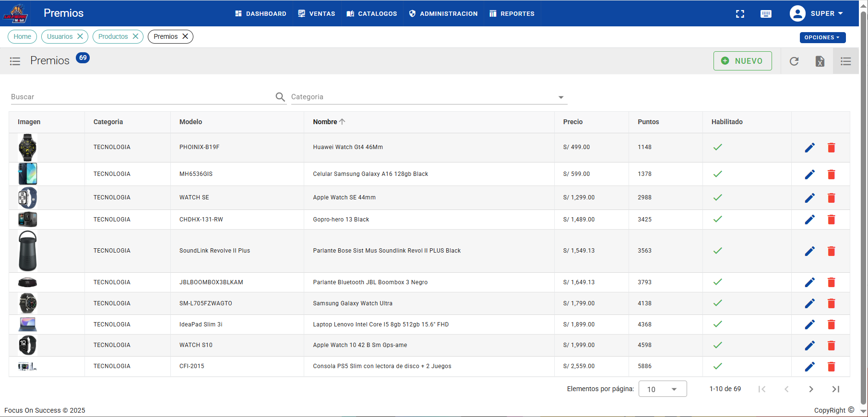This screenshot has height=417, width=868.
Task: Click the pencil icon for Samsung Galaxy Watch Ultra
Action: pos(810,303)
